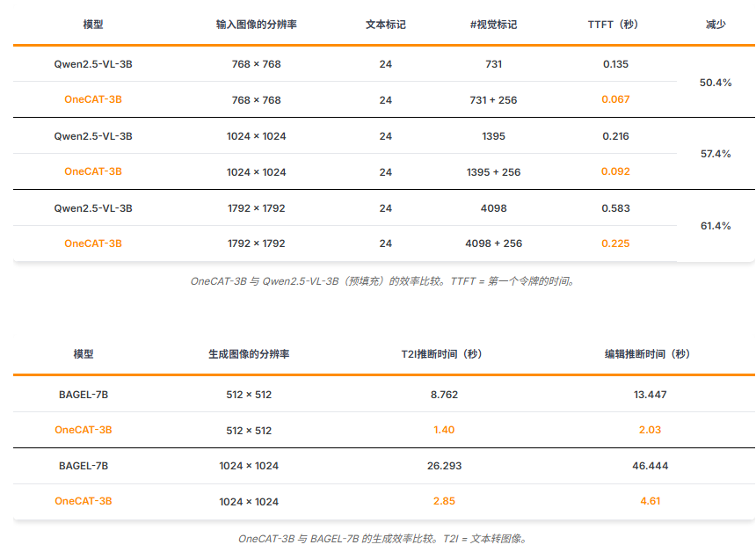Click the OneCAT-3B 与 Qwen2.5-VL-3B efficiency caption
756x552 pixels.
[x=383, y=281]
